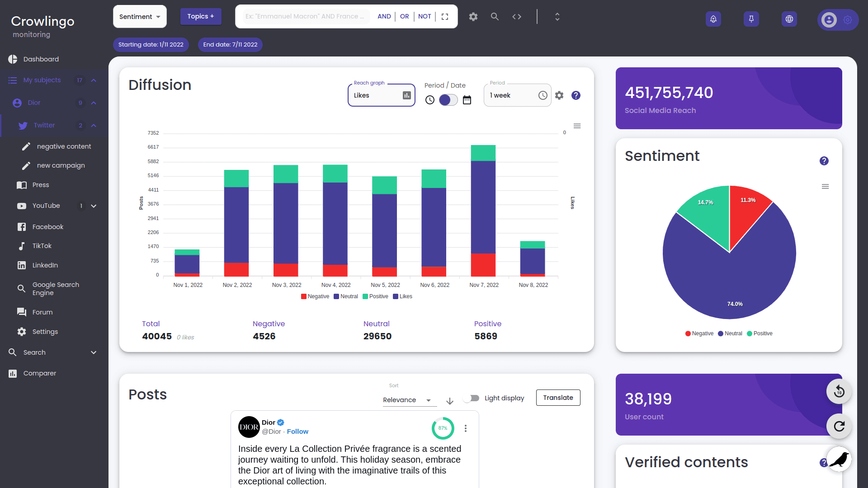
Task: Expand the Search sidebar section
Action: point(94,352)
